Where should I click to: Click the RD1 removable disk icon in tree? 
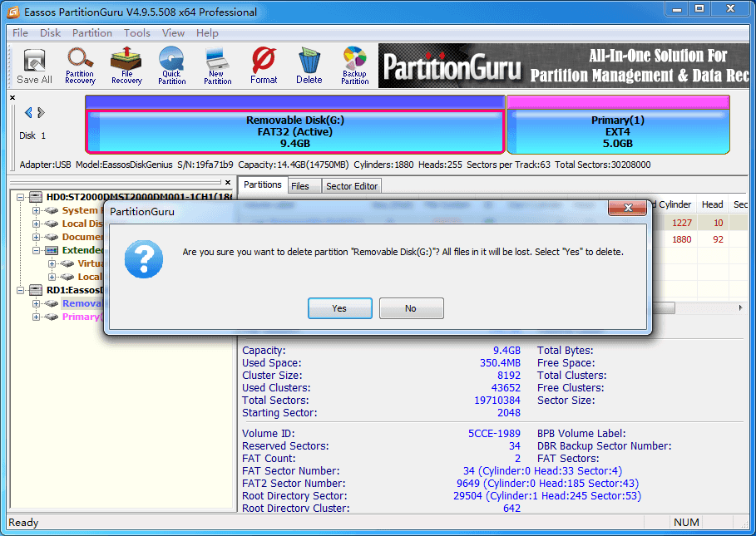tap(35, 290)
